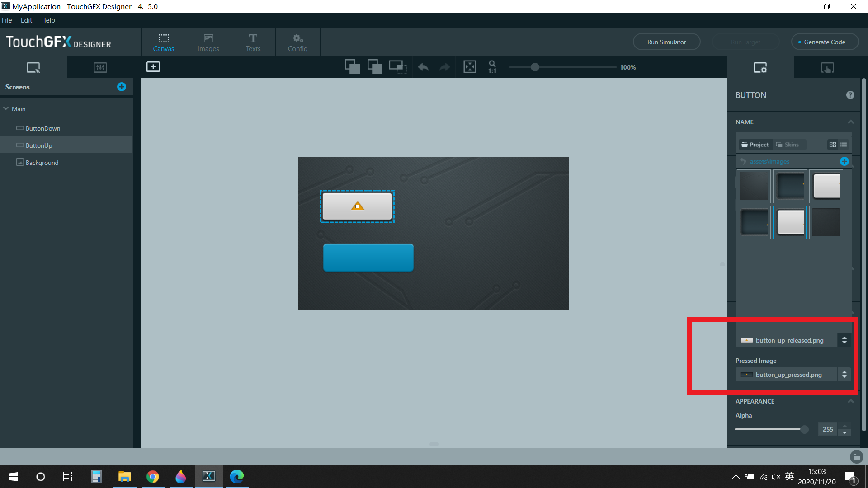Viewport: 868px width, 488px height.
Task: Open the interactions panel icon
Action: coord(827,68)
